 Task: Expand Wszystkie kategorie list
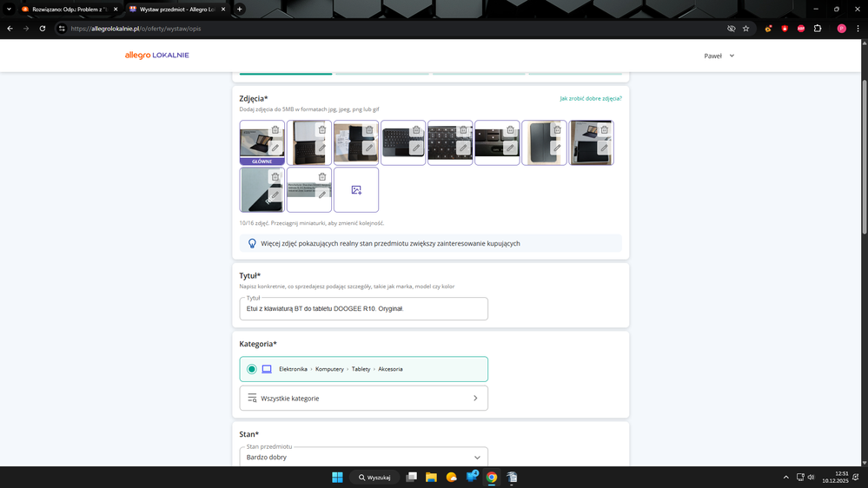tap(363, 398)
